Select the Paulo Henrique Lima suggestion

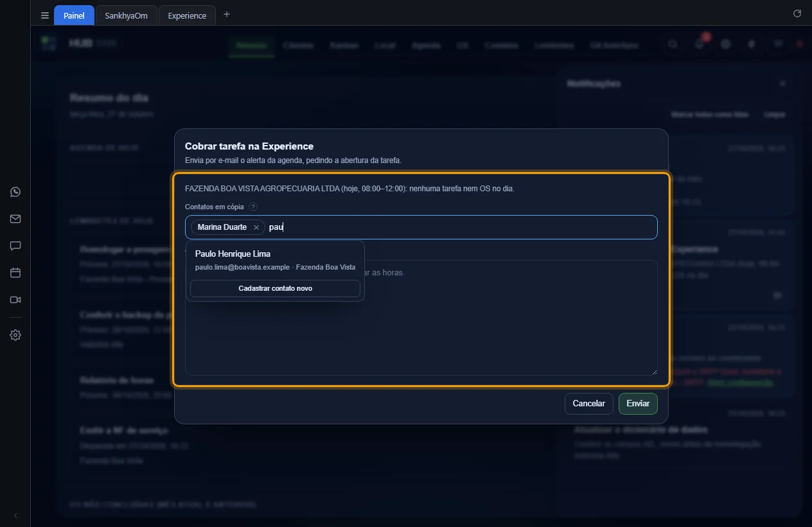pos(275,260)
